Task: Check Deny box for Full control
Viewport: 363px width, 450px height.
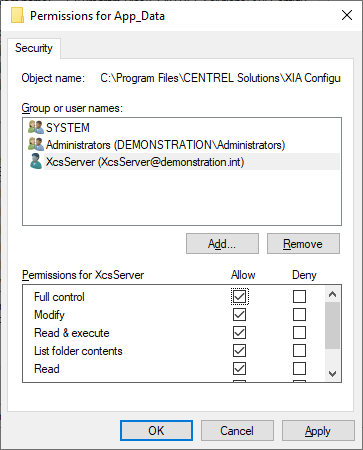Action: [x=299, y=296]
